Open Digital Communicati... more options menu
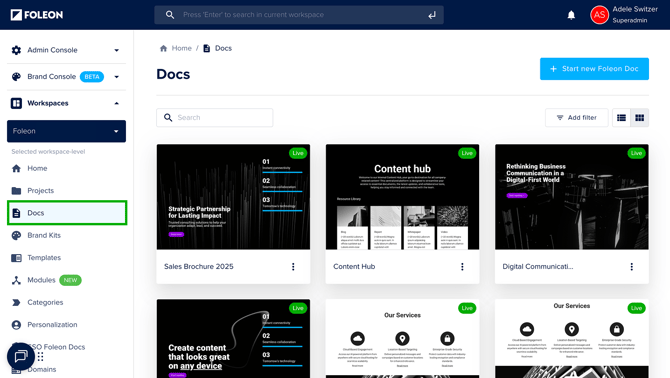Image resolution: width=670 pixels, height=378 pixels. coord(632,267)
